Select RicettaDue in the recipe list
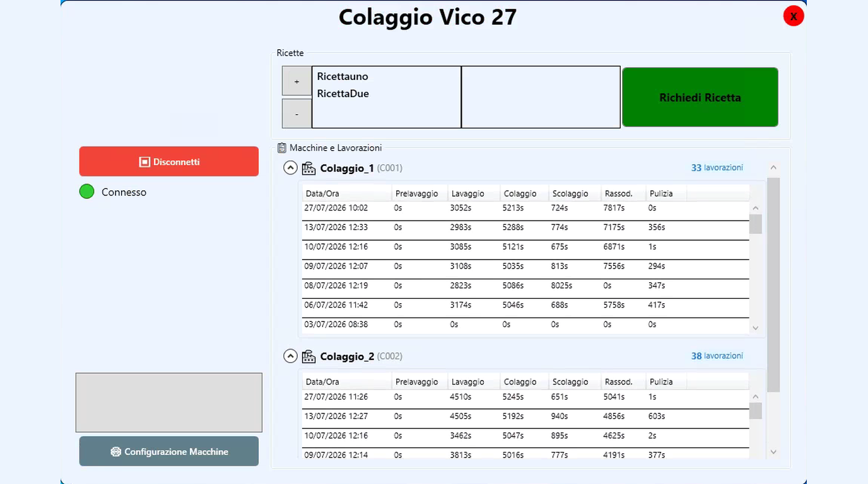868x484 pixels. 343,93
